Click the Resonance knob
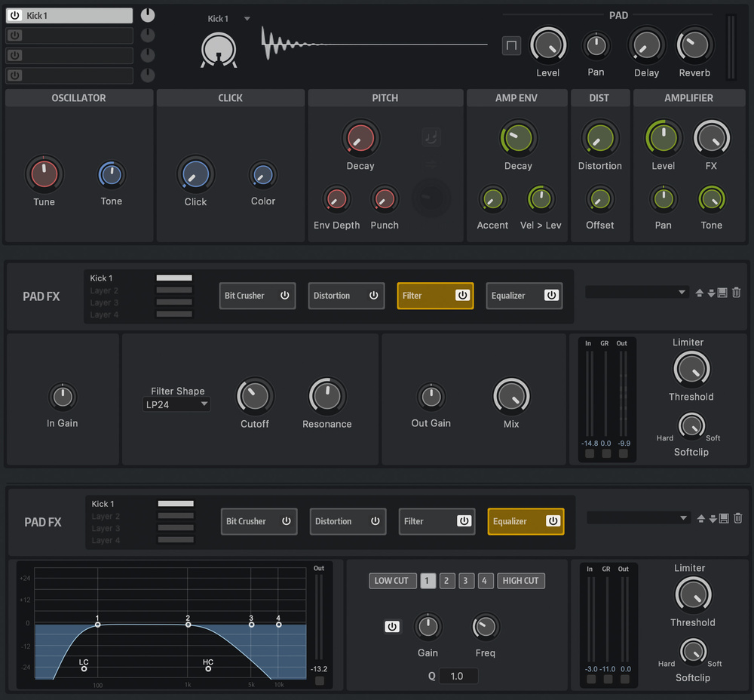The width and height of the screenshot is (754, 700). [327, 396]
